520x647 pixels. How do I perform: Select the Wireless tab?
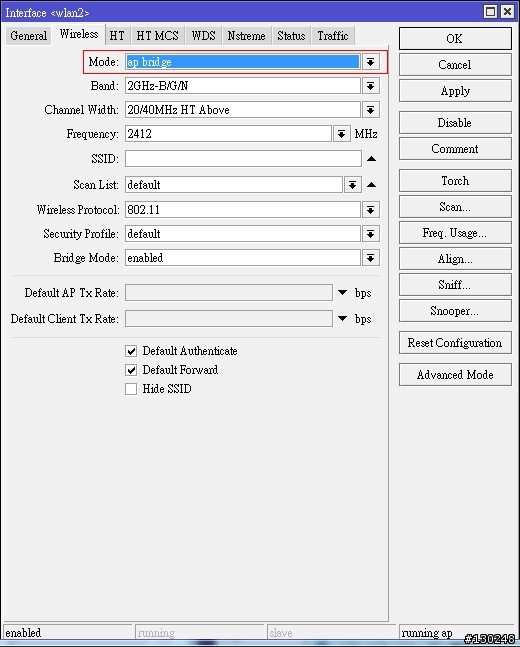click(78, 34)
